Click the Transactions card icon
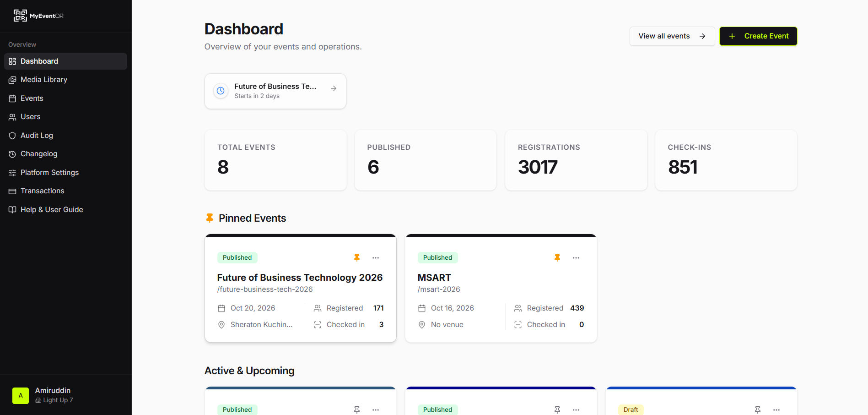This screenshot has height=415, width=868. (x=12, y=191)
